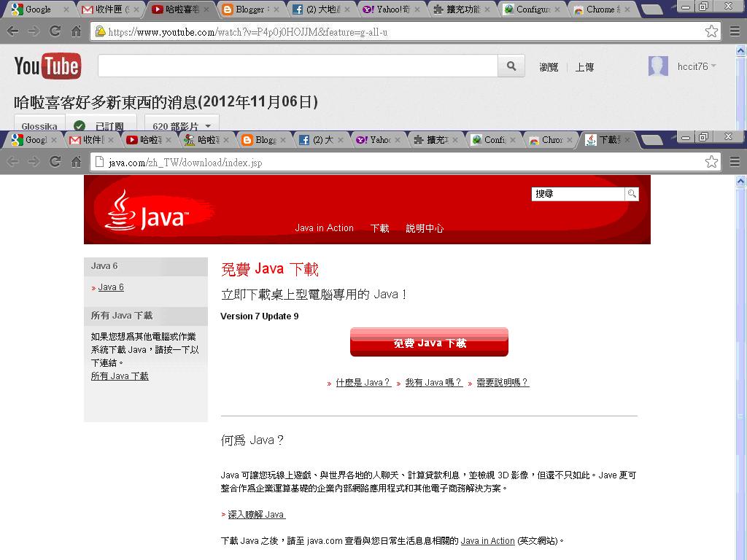Expand the hccit76 account dropdown
Screen dimensions: 747x560
pos(713,66)
